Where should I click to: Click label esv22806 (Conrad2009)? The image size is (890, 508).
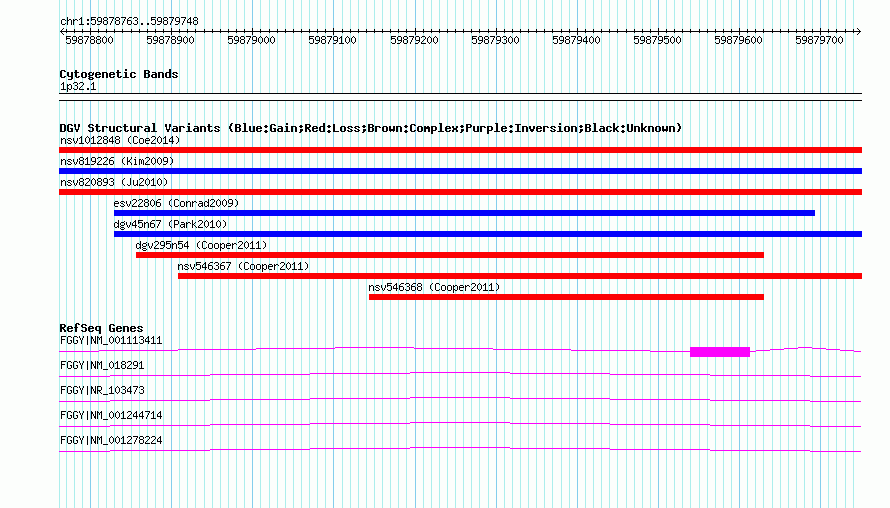click(176, 203)
